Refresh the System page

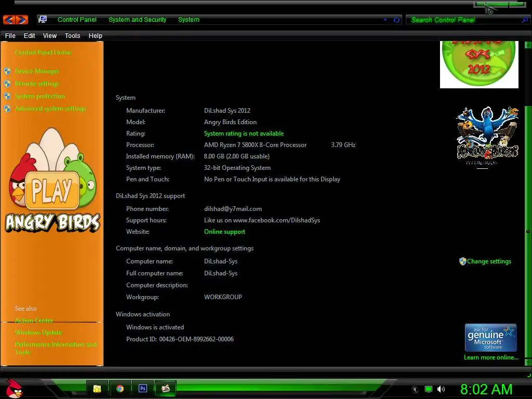[396, 20]
